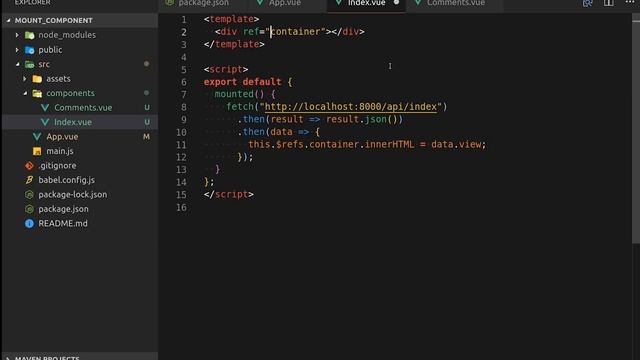640x360 pixels.
Task: Click 'data.view' in the code
Action: click(x=456, y=144)
